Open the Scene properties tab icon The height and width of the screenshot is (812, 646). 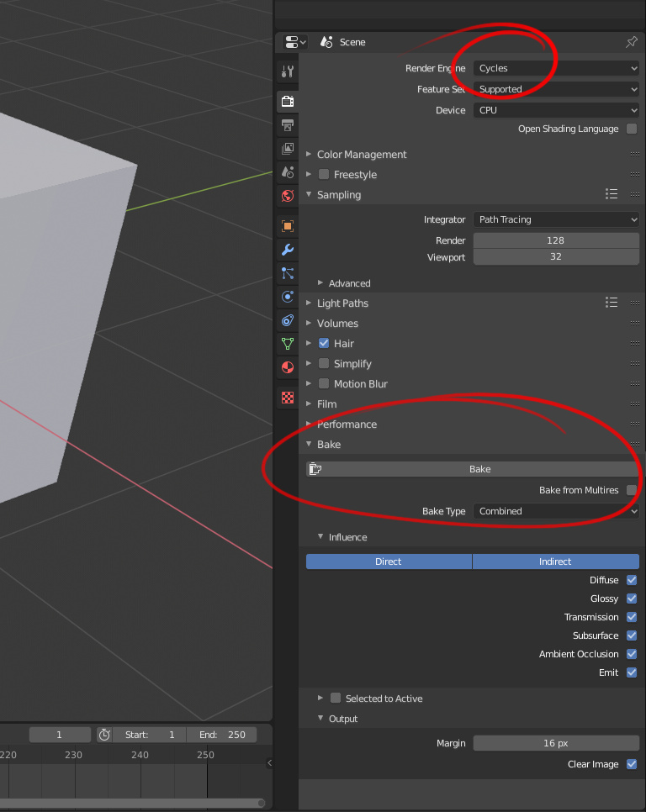288,172
